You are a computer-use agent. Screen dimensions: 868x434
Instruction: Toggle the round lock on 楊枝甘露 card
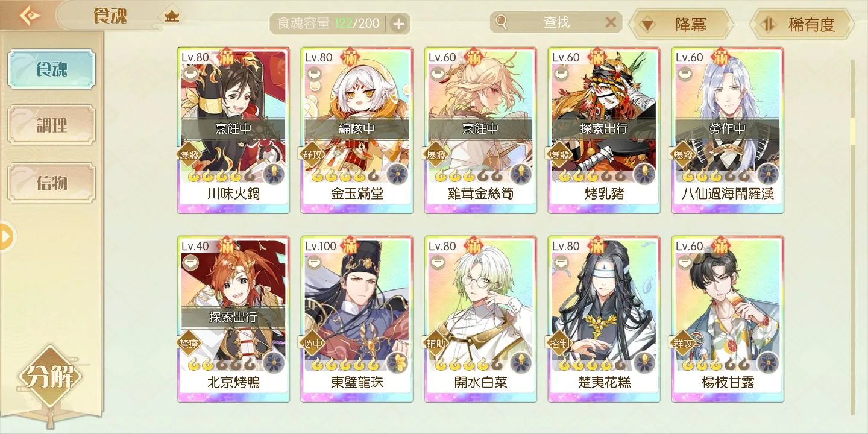[684, 263]
